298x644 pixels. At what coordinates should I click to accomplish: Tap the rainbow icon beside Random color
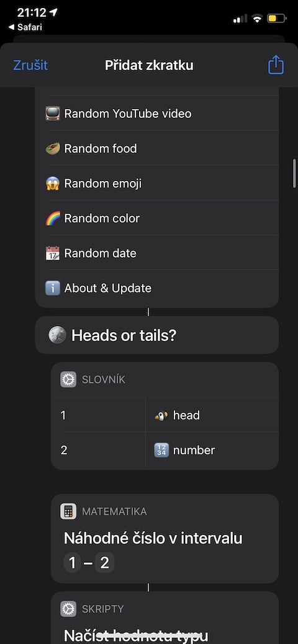tap(53, 218)
